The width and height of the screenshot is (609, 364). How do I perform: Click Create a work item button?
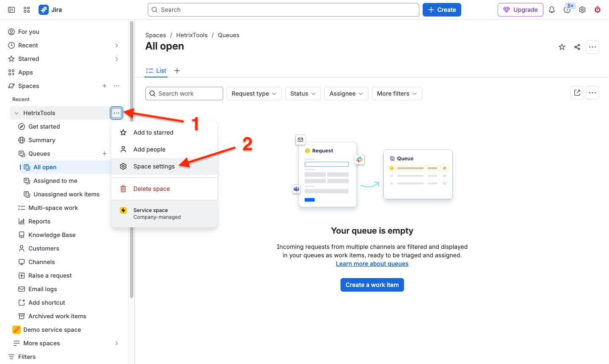point(372,285)
